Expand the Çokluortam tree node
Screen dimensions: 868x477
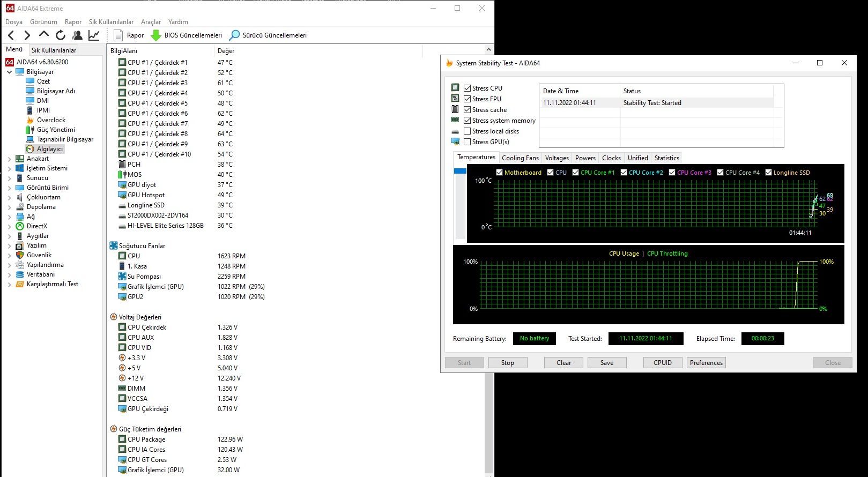9,197
